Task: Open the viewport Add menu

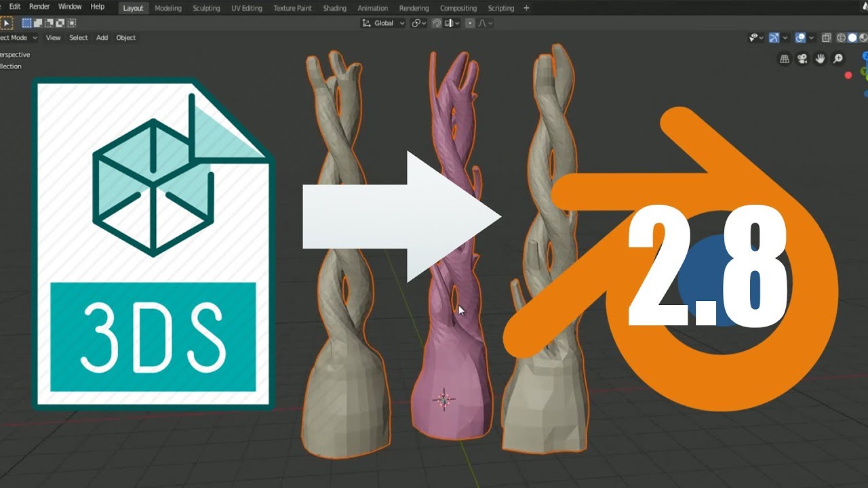Action: click(x=102, y=38)
